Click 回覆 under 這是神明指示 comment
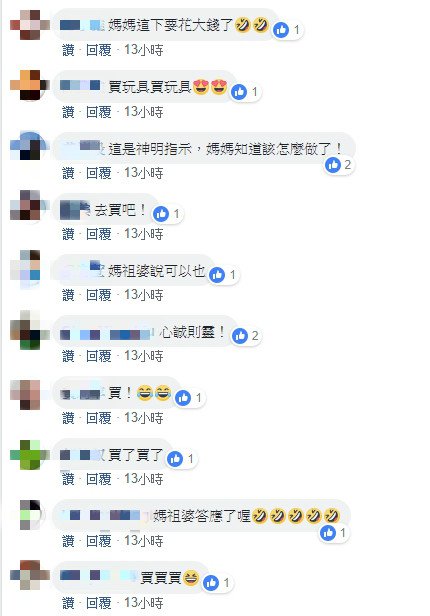 (99, 173)
